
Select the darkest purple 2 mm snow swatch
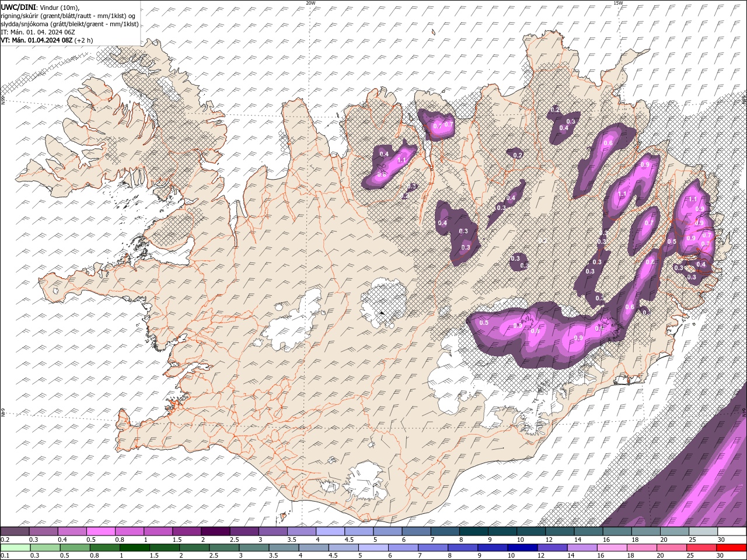pos(215,531)
